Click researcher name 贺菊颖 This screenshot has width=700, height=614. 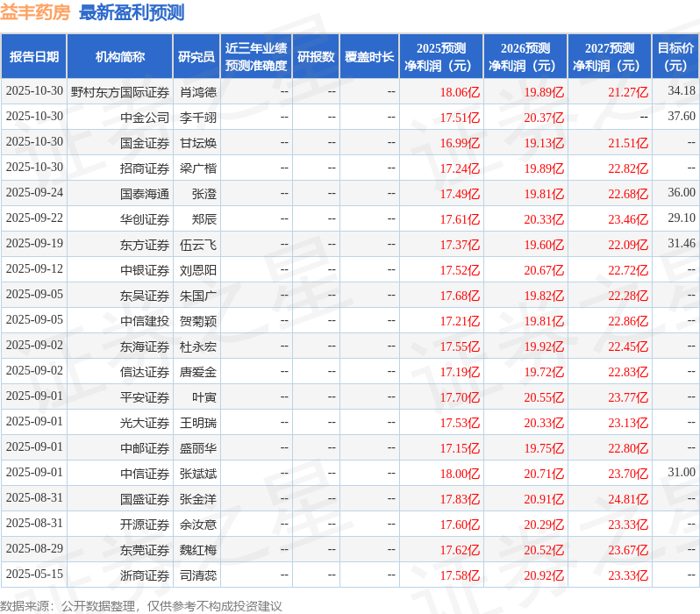198,322
